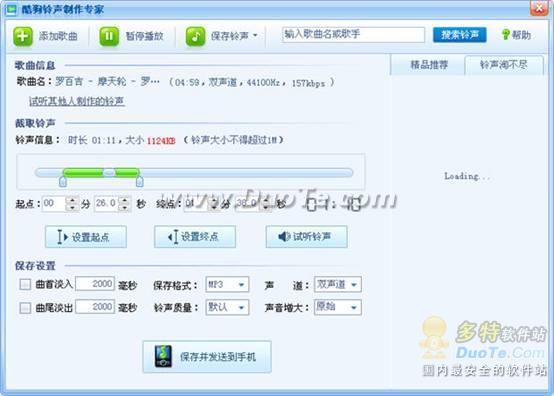Increase the start seconds stepper

point(125,200)
